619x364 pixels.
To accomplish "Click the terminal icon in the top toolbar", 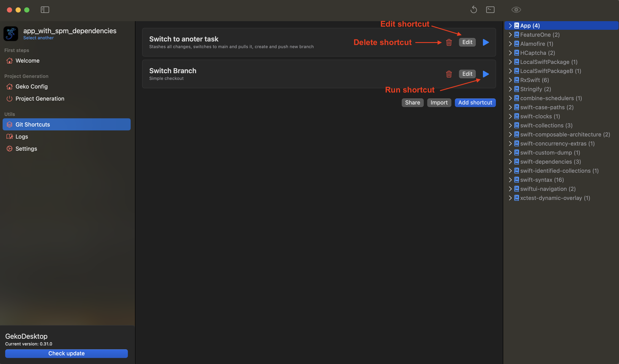I will coord(490,9).
